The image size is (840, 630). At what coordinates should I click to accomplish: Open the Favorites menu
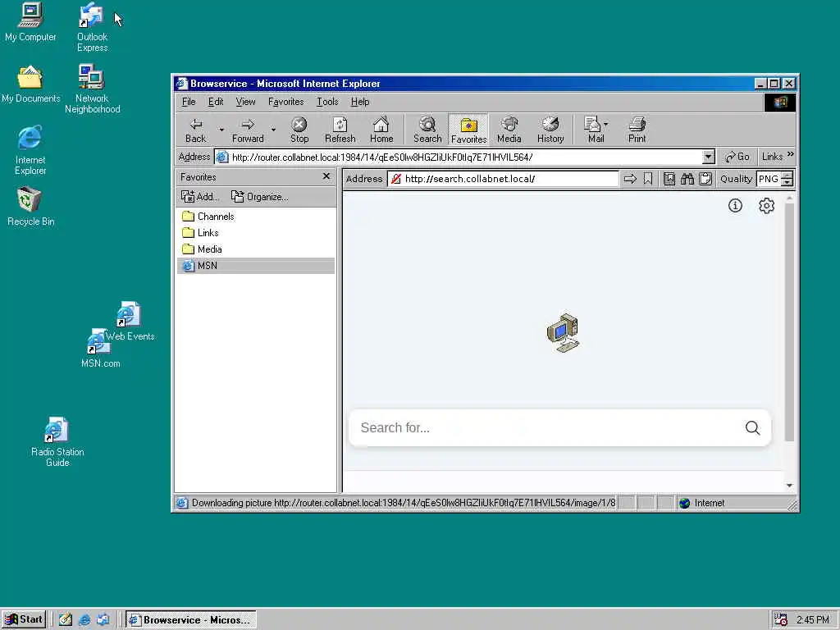285,102
